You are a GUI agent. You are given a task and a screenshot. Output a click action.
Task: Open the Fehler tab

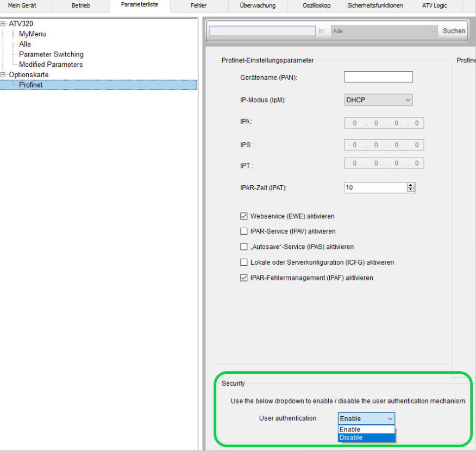pyautogui.click(x=198, y=5)
